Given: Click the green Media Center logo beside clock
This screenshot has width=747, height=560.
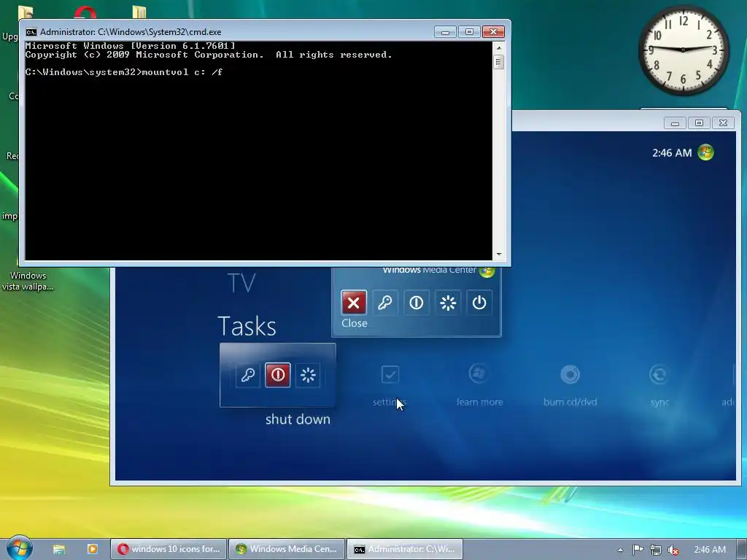Looking at the screenshot, I should [705, 152].
